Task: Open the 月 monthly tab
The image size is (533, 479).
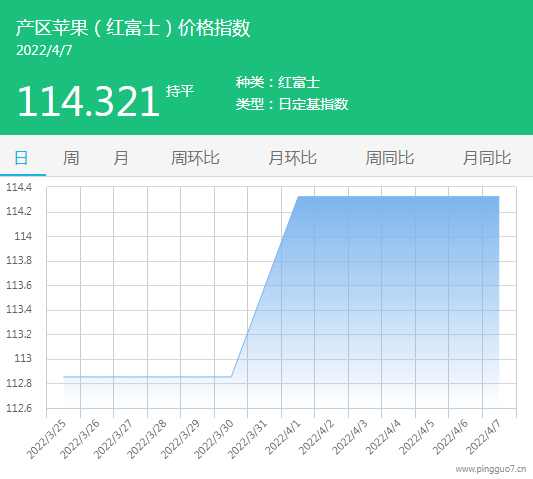Action: click(121, 158)
